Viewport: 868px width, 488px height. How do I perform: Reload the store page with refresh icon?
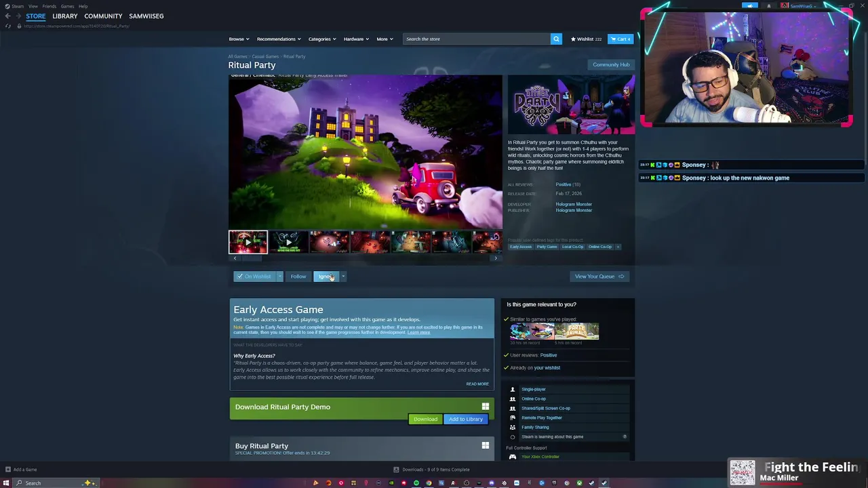coord(8,26)
